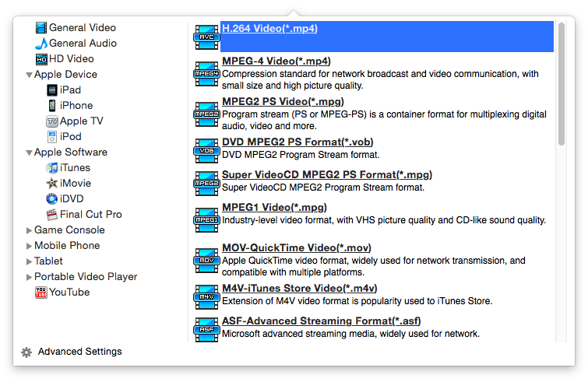Collapse the Apple Device category

click(29, 75)
